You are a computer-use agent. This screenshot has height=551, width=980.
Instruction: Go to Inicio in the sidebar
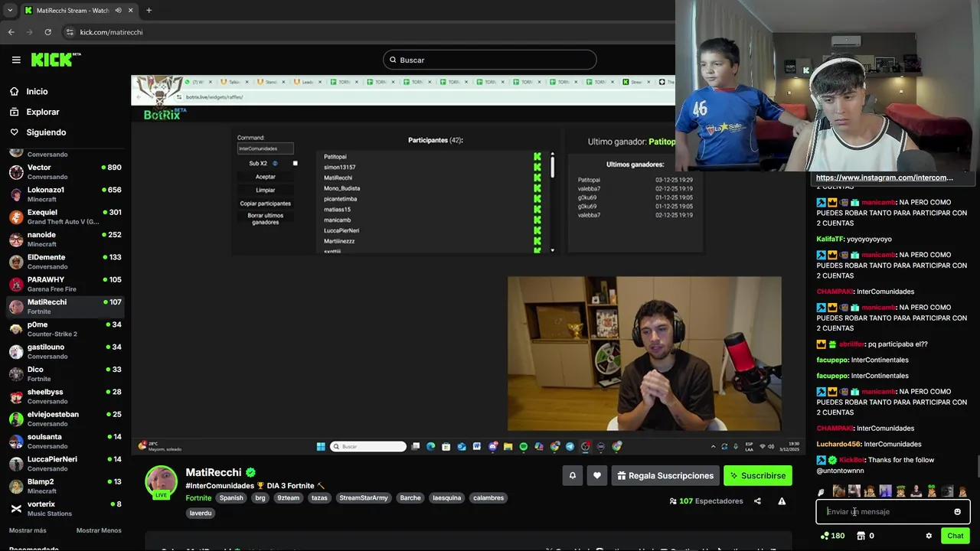(x=37, y=91)
